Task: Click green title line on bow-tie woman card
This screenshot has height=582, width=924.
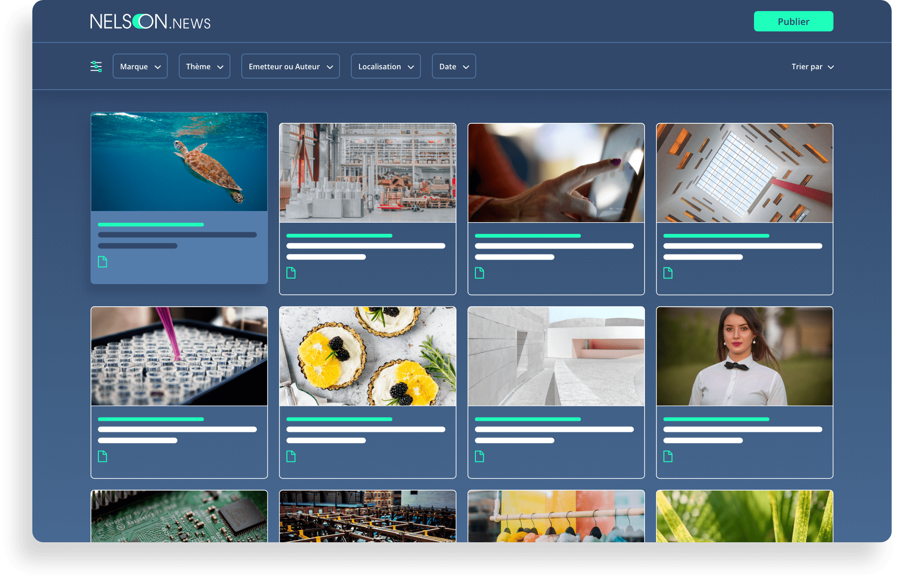Action: pos(716,419)
